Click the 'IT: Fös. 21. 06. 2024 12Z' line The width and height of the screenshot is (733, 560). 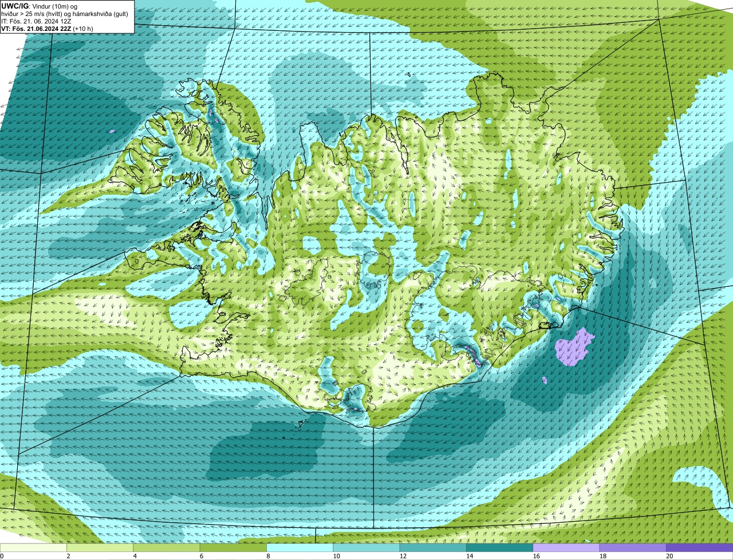[x=36, y=21]
